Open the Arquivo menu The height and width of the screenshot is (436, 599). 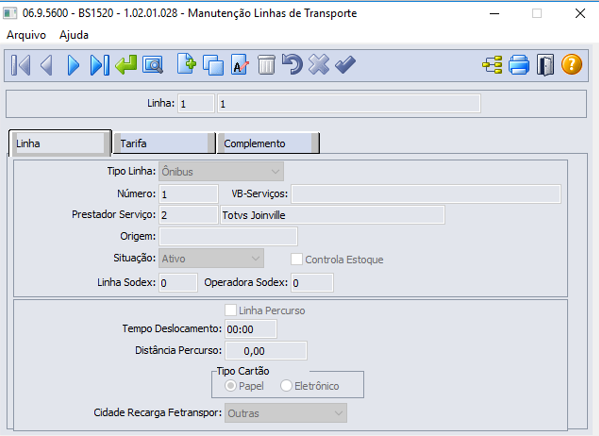[x=26, y=35]
